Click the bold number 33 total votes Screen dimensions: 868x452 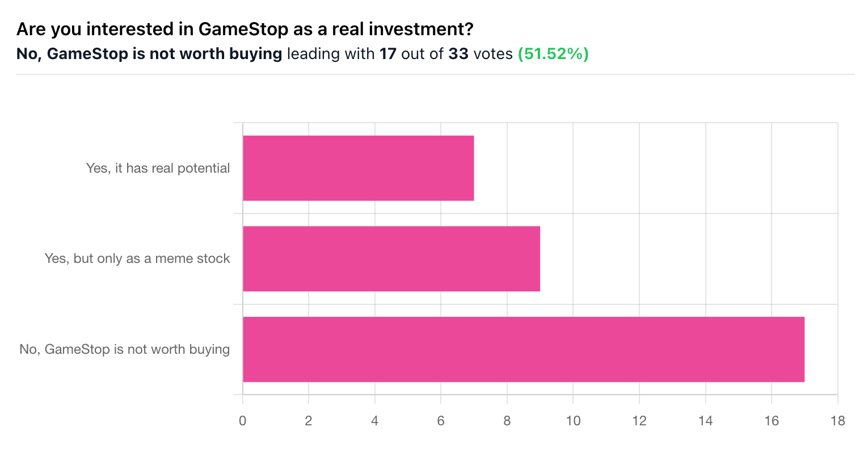458,54
